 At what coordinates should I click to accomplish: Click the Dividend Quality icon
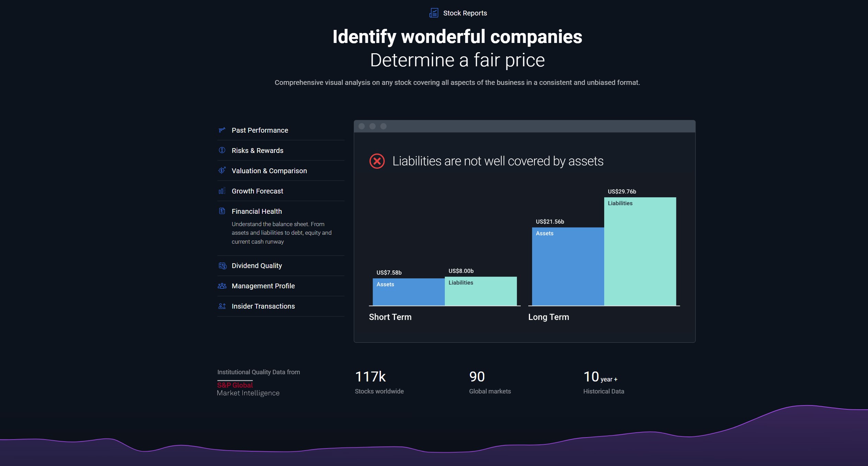pyautogui.click(x=222, y=266)
